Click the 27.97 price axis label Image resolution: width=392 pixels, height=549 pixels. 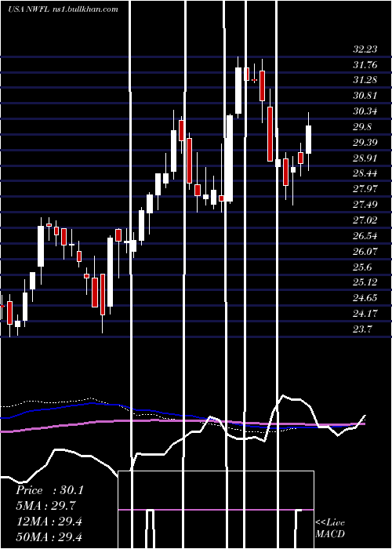(365, 189)
